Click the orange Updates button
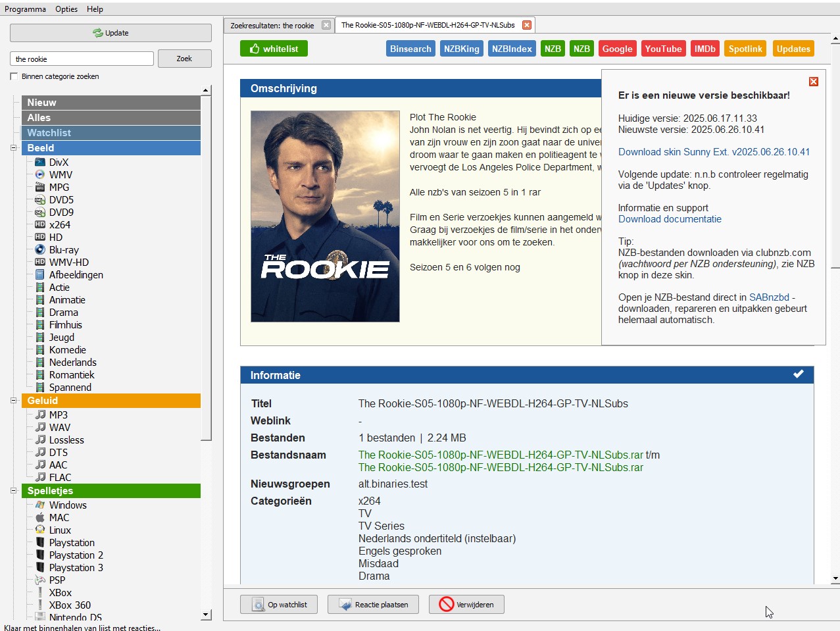840x631 pixels. [793, 49]
